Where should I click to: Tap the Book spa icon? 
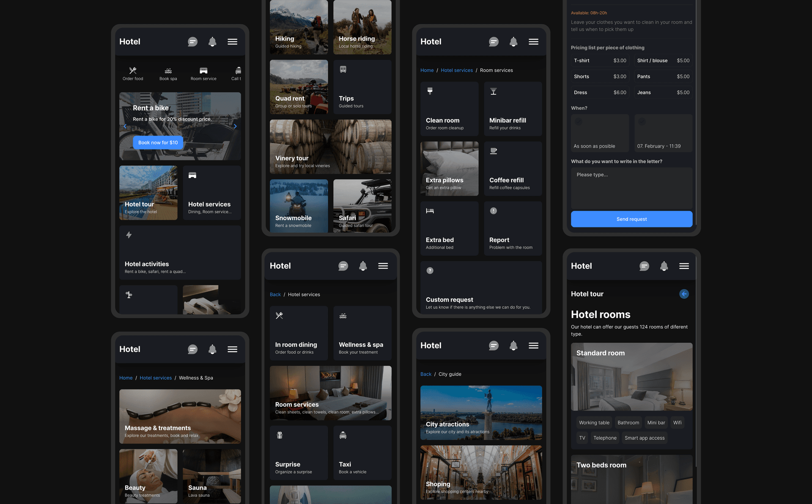pos(168,71)
